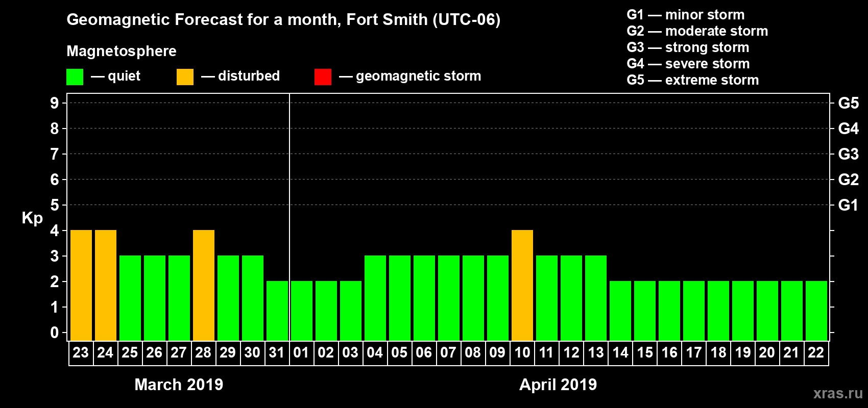This screenshot has width=868, height=408.
Task: Click the March 31 green bar
Action: click(x=277, y=311)
